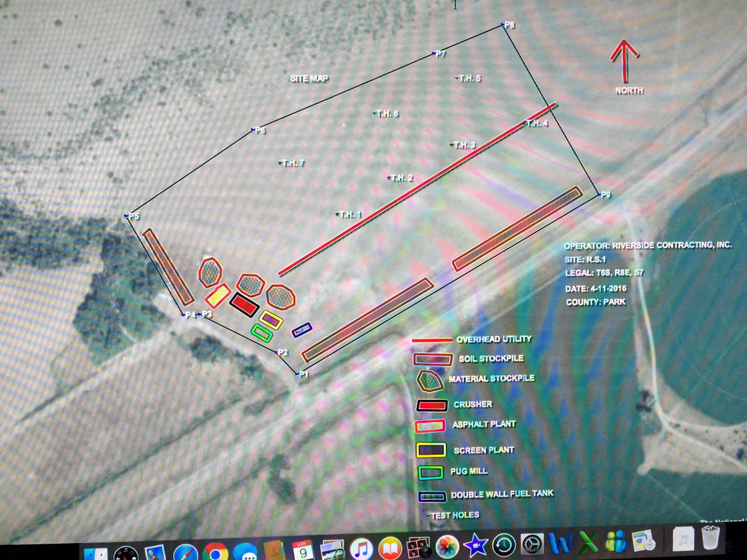Open Safari browser in the Dock
This screenshot has height=560, width=747.
coord(186,552)
